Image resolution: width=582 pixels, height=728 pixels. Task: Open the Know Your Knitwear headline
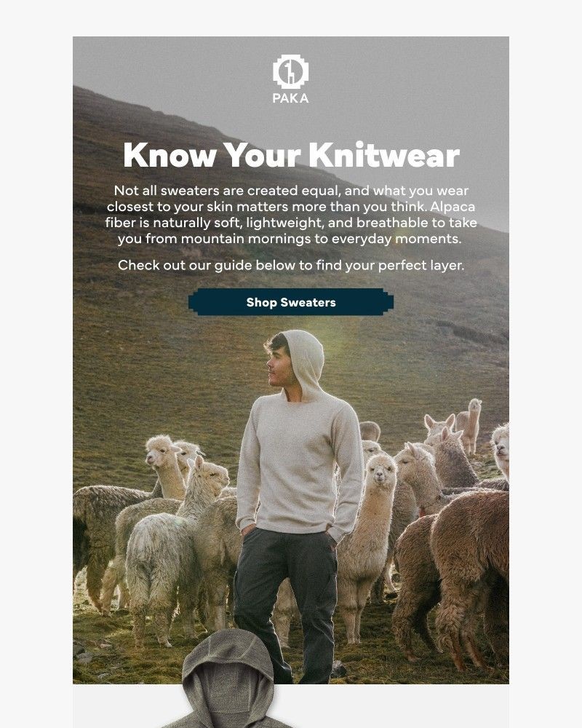coord(291,154)
